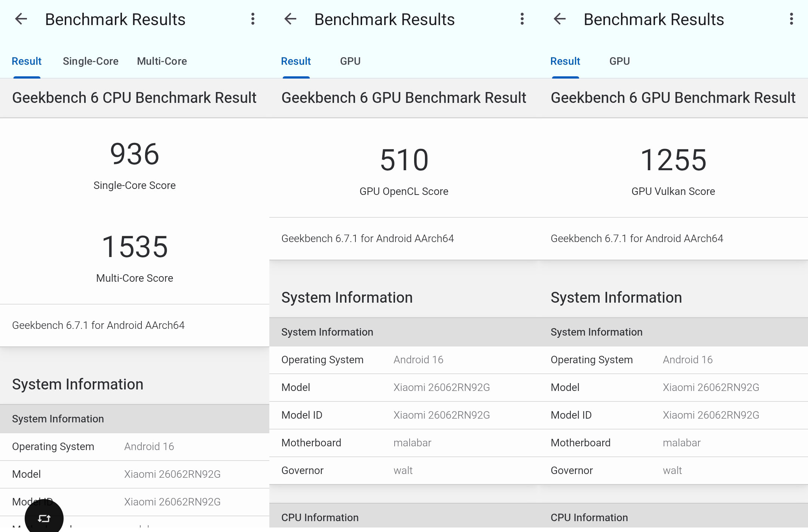Open overflow menu in Vulkan Benchmark Results panel
This screenshot has height=532, width=808.
pos(792,19)
